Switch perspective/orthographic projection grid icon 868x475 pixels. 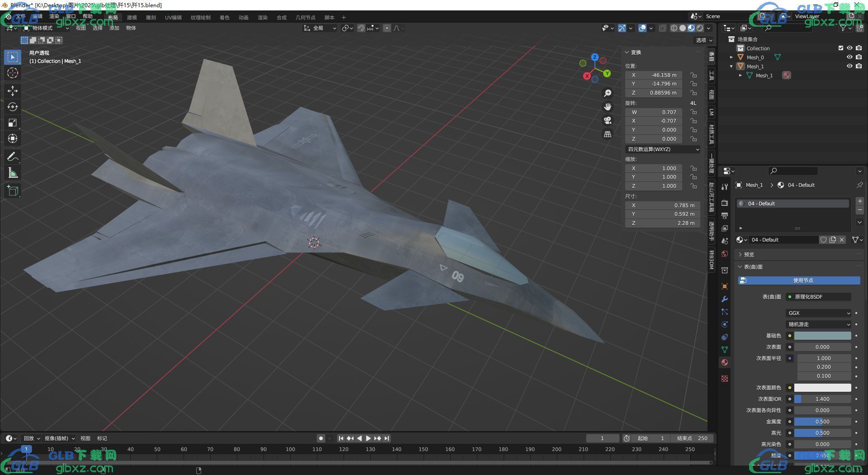(x=608, y=134)
